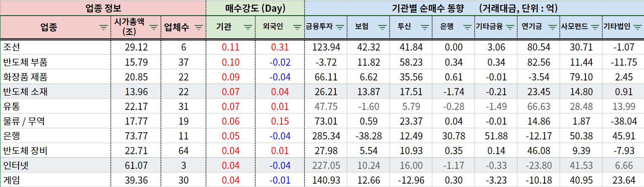
Task: Open the filter icon next to 금융투자
Action: click(340, 27)
